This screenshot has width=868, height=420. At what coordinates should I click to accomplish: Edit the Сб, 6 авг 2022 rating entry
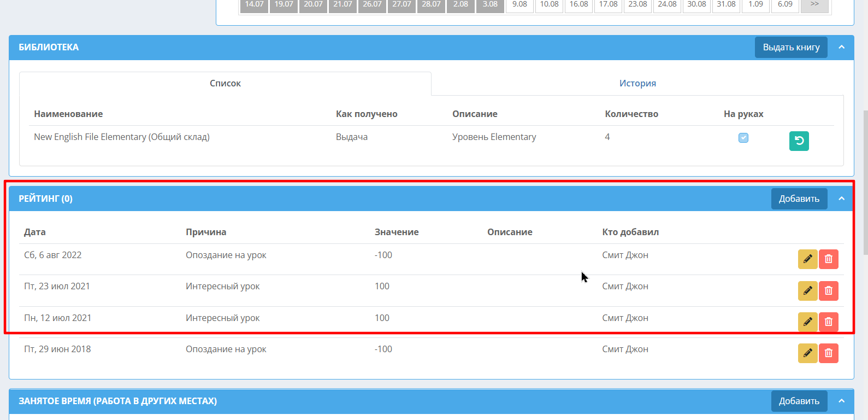point(807,259)
